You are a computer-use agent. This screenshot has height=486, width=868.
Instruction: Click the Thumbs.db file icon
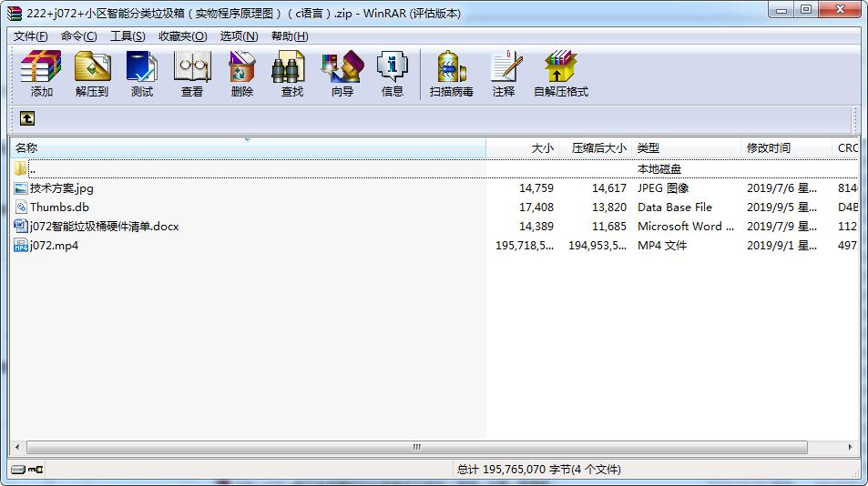click(x=20, y=208)
